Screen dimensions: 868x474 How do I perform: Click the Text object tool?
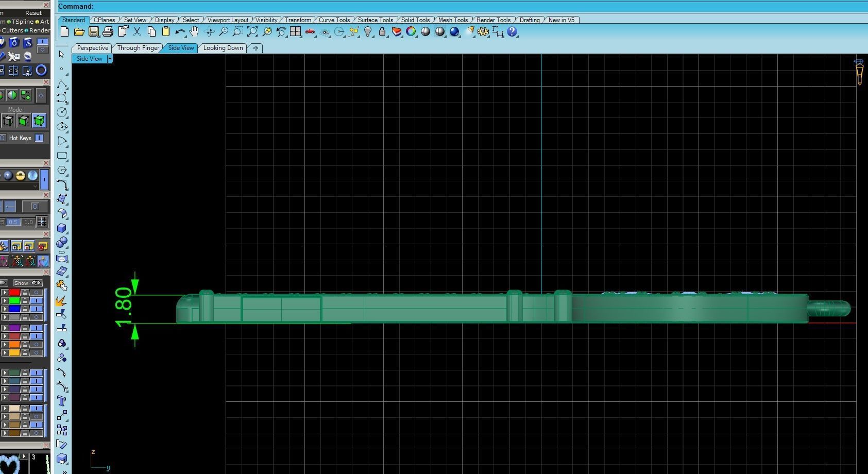(x=62, y=401)
